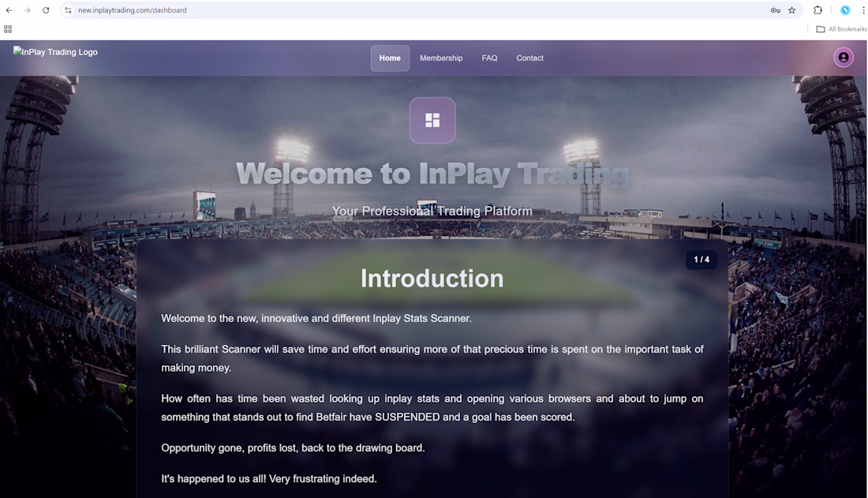Click text 'Opportunity gone, profits lost, back to the drawing board.'
This screenshot has width=868, height=498.
point(293,447)
